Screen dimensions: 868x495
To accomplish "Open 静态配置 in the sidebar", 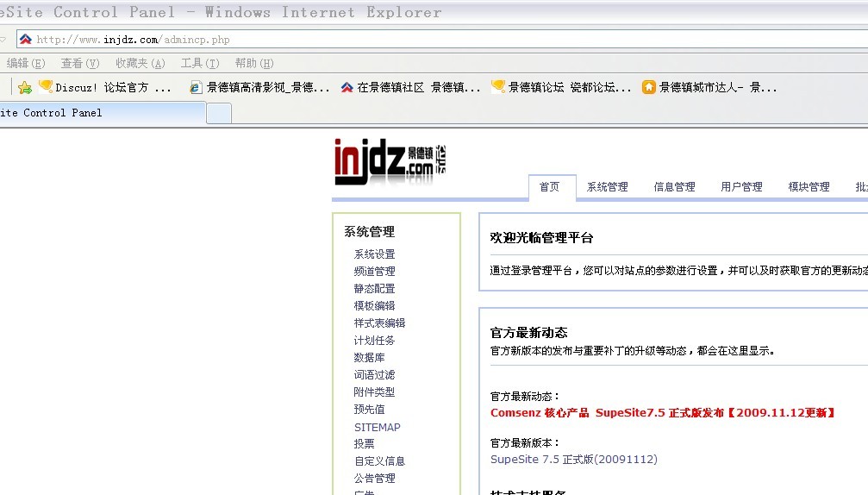I will point(374,289).
